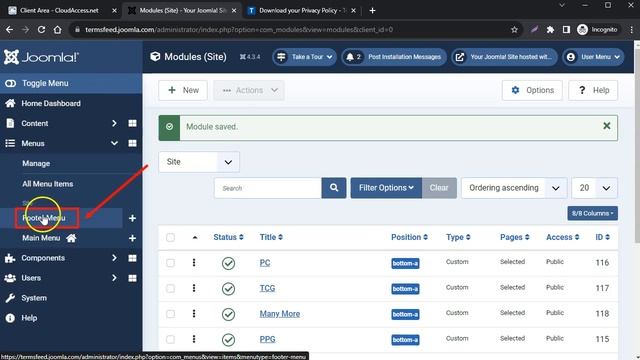Click the Help button in toolbar
The height and width of the screenshot is (360, 640).
593,90
